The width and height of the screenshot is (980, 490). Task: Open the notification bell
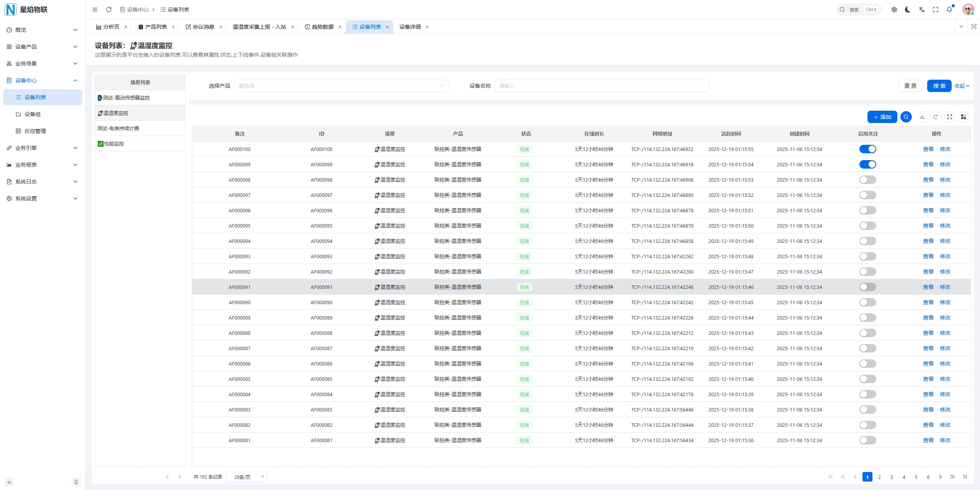[949, 10]
